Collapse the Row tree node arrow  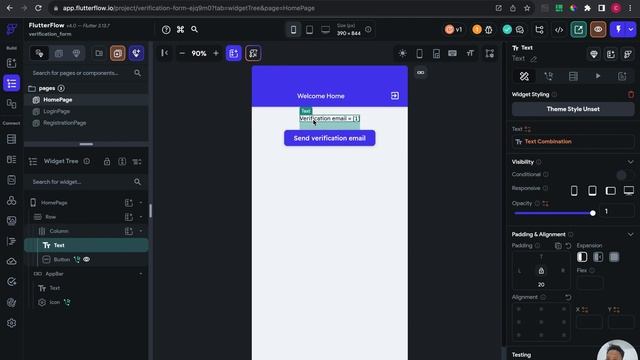pos(141,217)
